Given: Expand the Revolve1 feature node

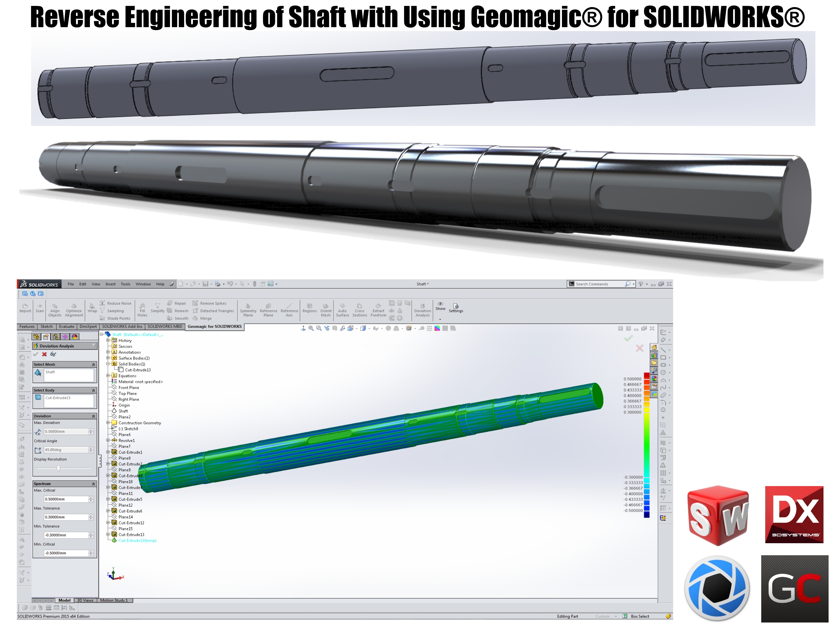Looking at the screenshot, I should 108,440.
